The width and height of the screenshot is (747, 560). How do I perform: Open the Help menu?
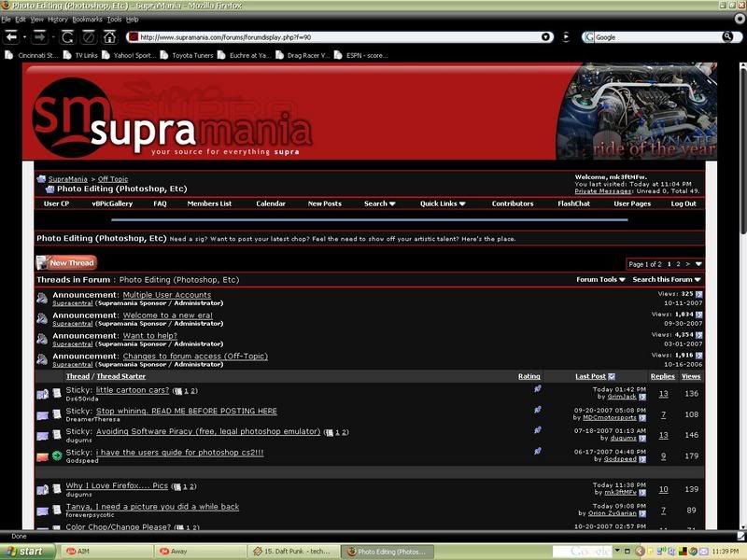tap(132, 20)
